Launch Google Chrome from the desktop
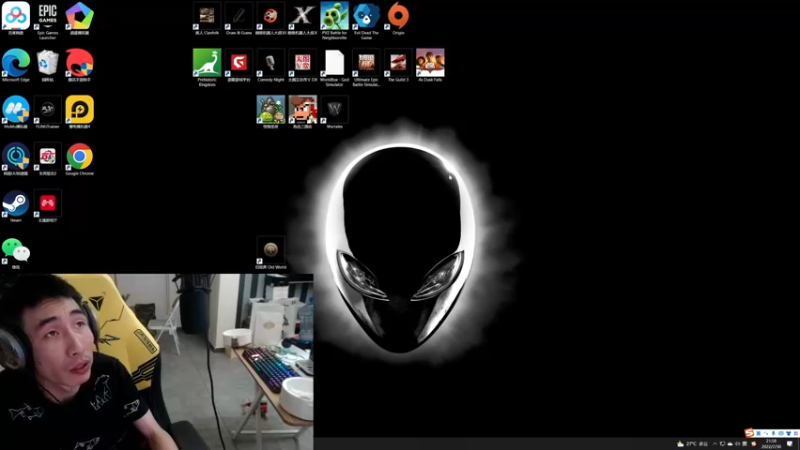 80,157
